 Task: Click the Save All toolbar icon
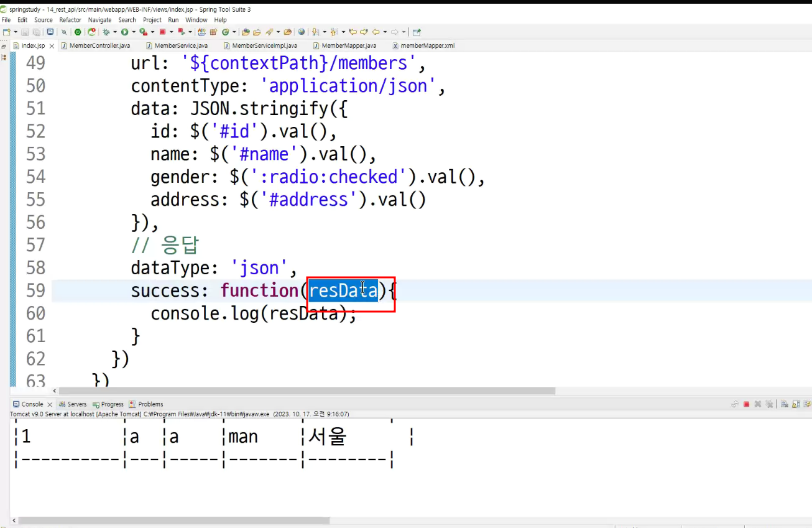[36, 32]
